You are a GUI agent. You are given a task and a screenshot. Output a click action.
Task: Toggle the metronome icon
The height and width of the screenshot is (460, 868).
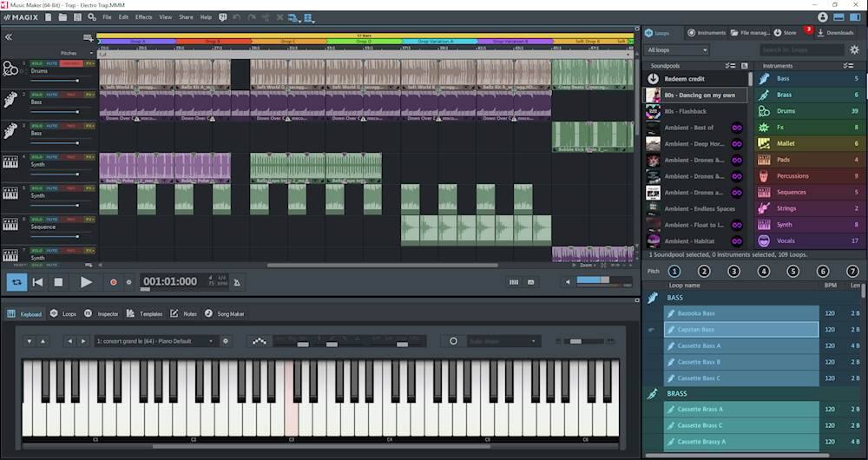(x=238, y=282)
